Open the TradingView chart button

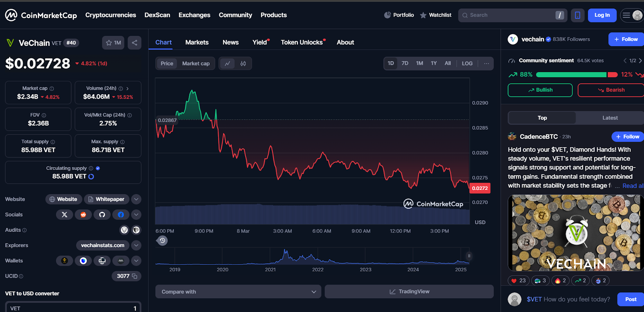pos(409,291)
